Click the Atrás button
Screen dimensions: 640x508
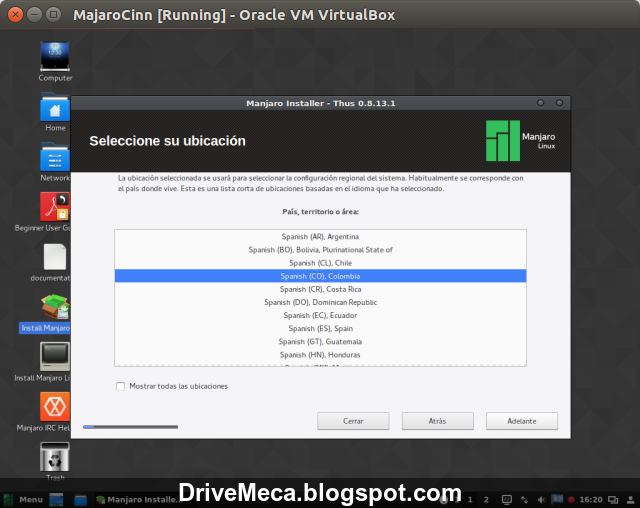tap(438, 421)
